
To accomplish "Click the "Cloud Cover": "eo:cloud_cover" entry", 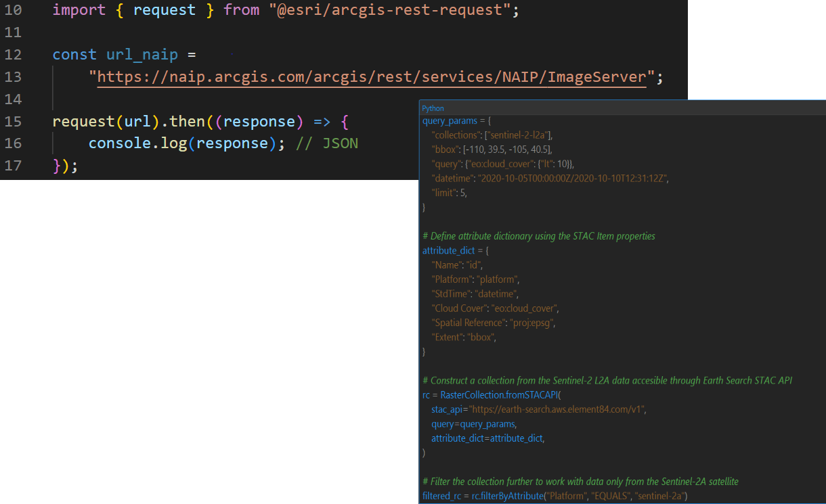I will [x=496, y=308].
